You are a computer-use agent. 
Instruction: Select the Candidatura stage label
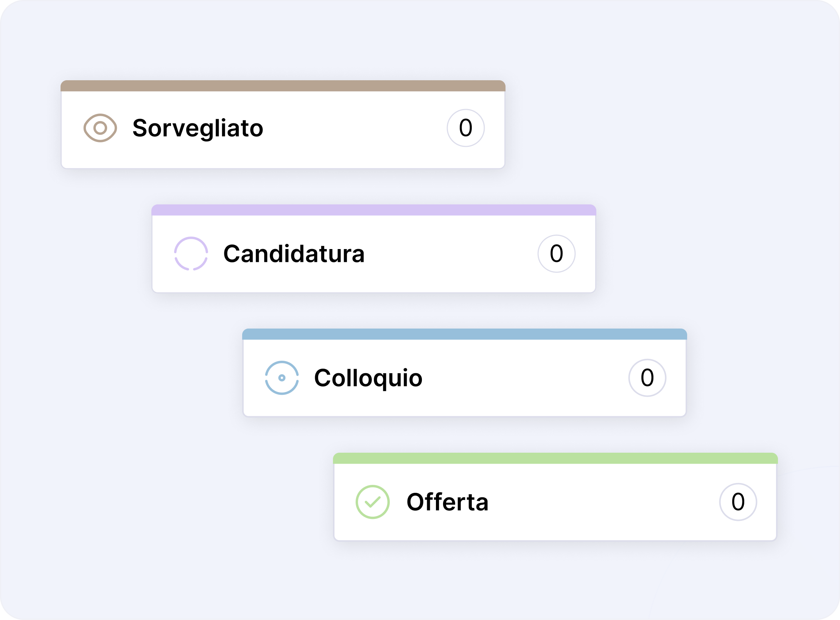[x=294, y=254]
